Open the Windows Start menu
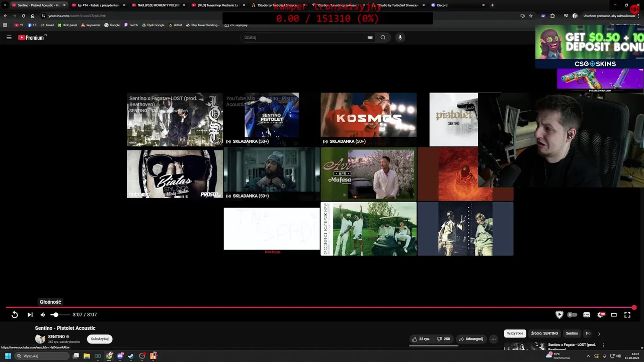Viewport: 644px width, 362px height. (8, 356)
